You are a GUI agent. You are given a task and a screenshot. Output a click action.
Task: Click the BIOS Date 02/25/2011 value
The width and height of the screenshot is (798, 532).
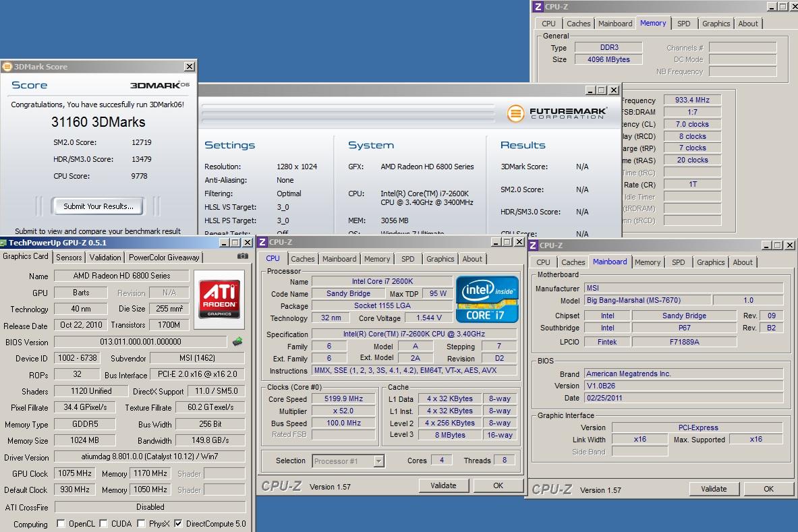683,398
